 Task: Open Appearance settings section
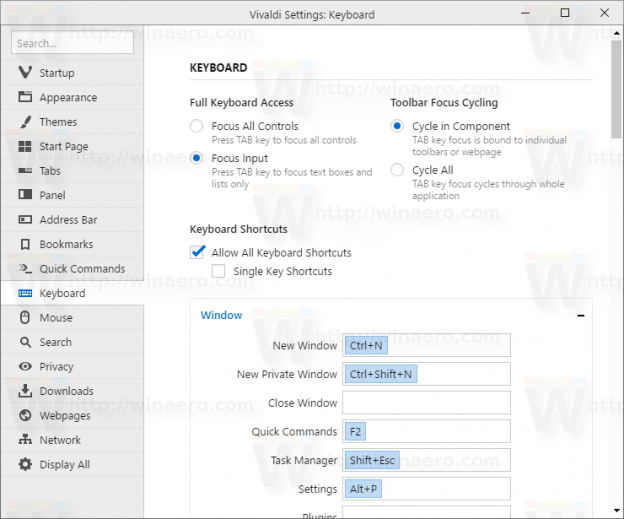tap(72, 97)
